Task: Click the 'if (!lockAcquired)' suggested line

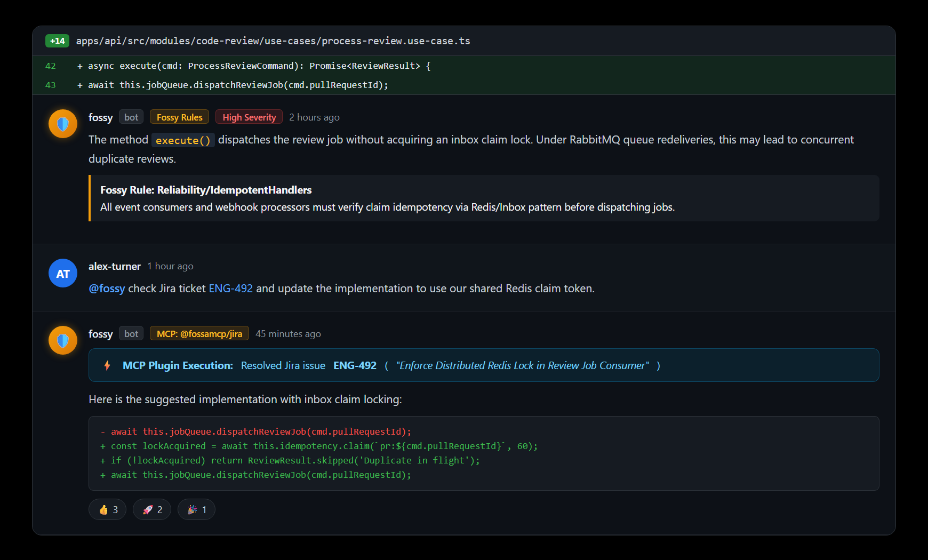Action: tap(290, 460)
